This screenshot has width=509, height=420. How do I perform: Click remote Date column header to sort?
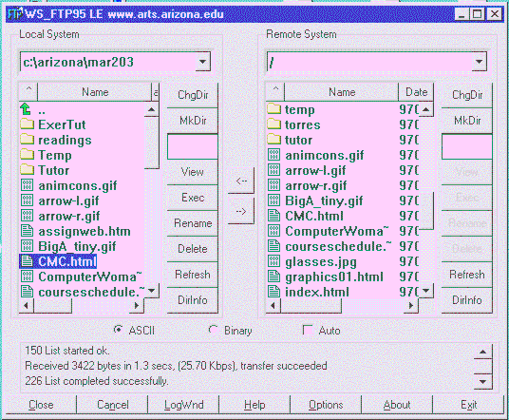416,92
